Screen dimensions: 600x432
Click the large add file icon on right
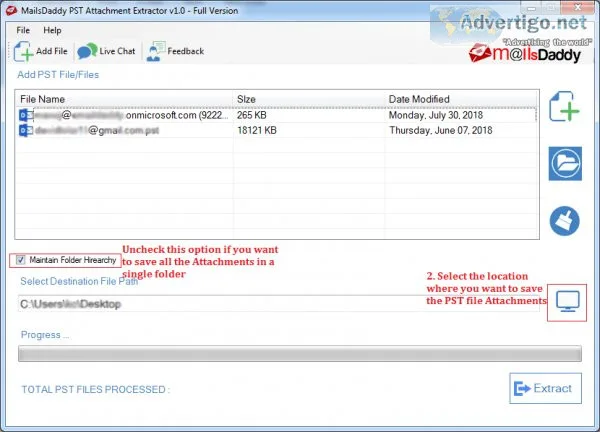pyautogui.click(x=564, y=107)
